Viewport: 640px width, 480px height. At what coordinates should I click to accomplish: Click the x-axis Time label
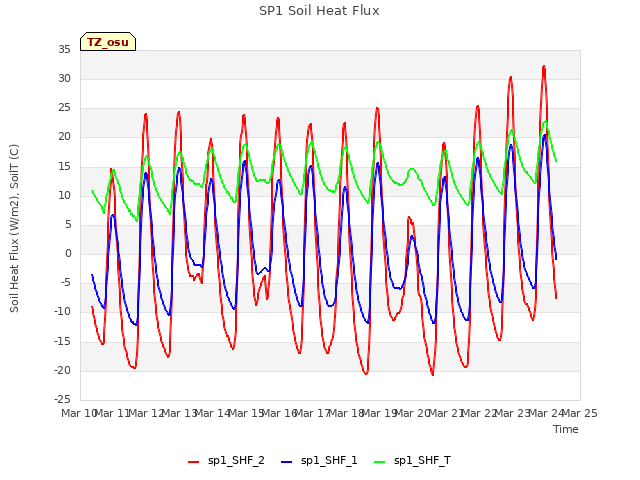point(566,429)
